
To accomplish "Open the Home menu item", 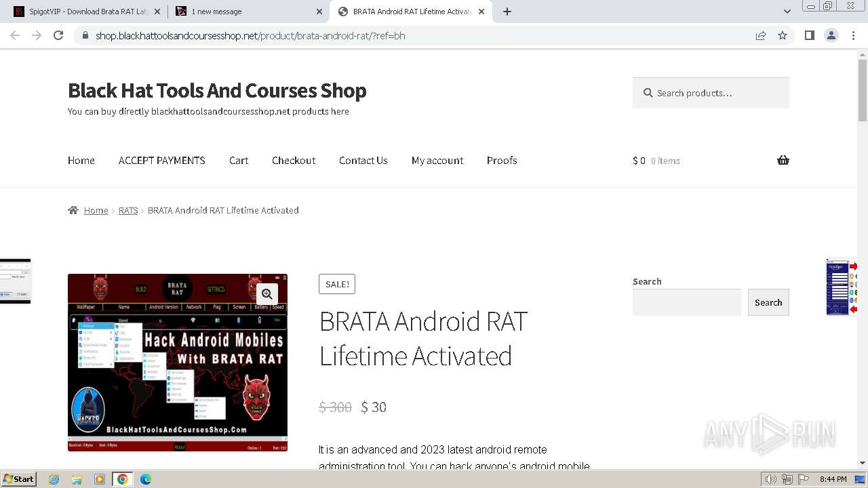I will coord(81,161).
